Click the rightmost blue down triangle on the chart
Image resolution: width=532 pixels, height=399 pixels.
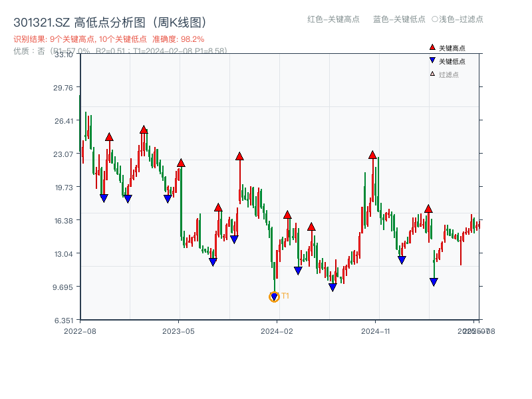433,281
